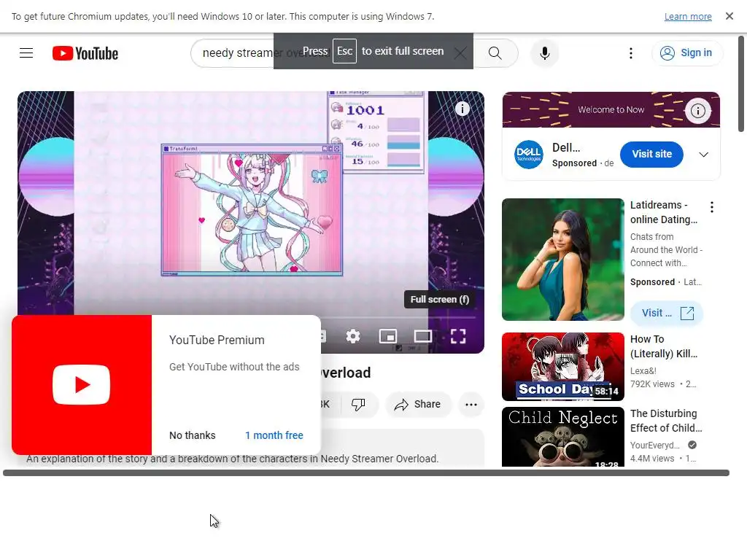Image resolution: width=747 pixels, height=560 pixels.
Task: Open video info card icon
Action: click(462, 109)
